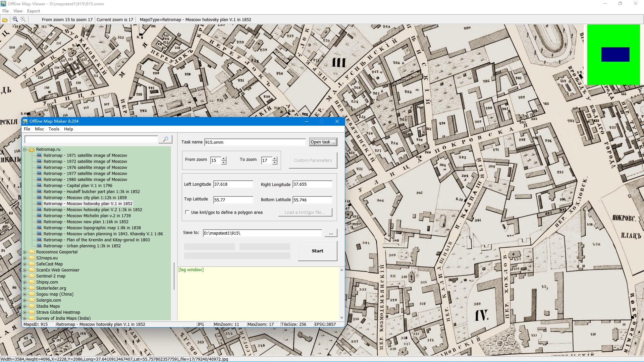Open Export menu in Offline Map Viewer
The width and height of the screenshot is (644, 362).
click(x=34, y=11)
